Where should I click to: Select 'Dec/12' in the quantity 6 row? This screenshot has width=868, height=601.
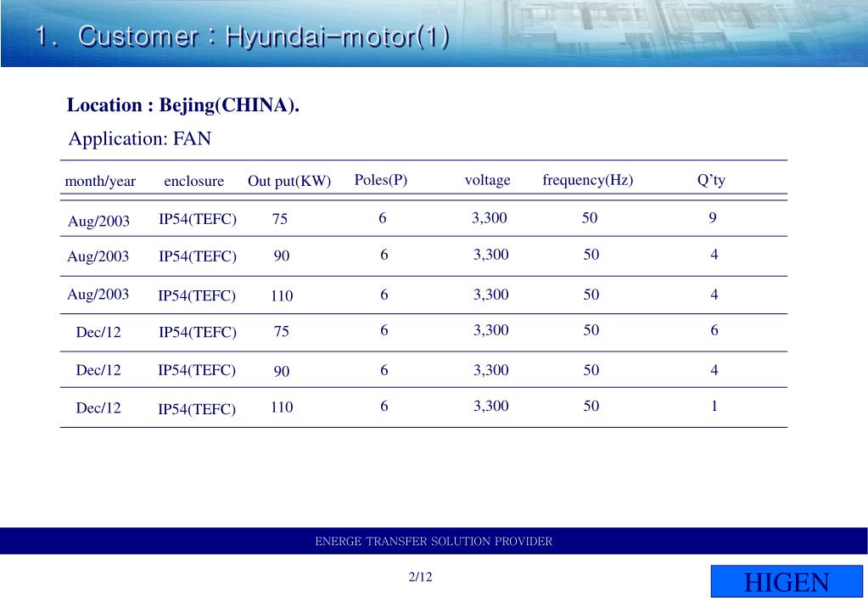pyautogui.click(x=98, y=332)
